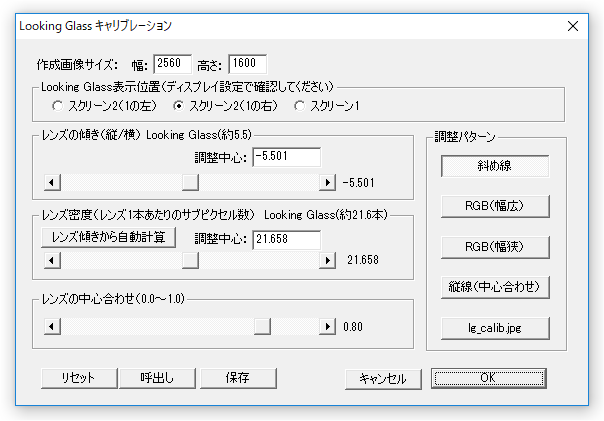
Task: Click the 保存 button
Action: point(238,378)
